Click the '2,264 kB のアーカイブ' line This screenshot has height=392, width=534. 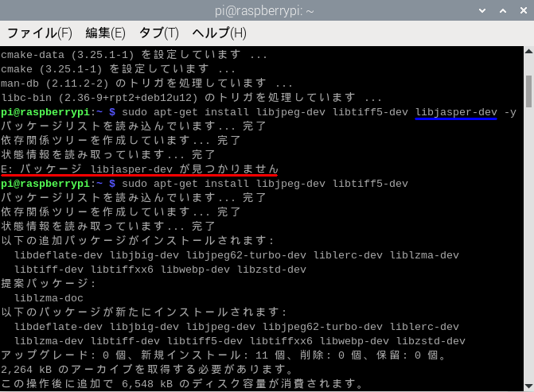(147, 369)
